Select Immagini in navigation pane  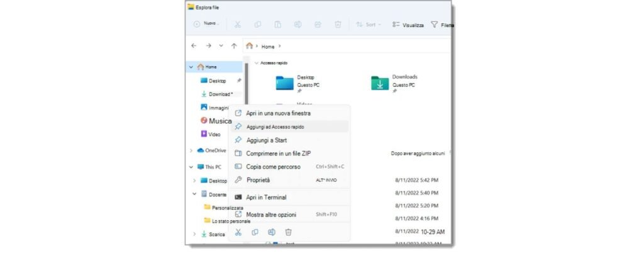(x=214, y=108)
